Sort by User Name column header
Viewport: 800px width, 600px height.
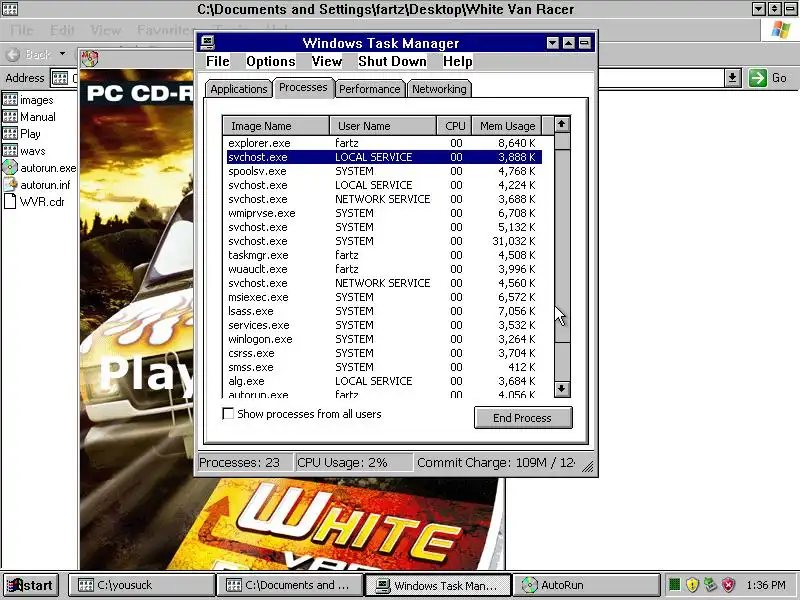[x=383, y=126]
